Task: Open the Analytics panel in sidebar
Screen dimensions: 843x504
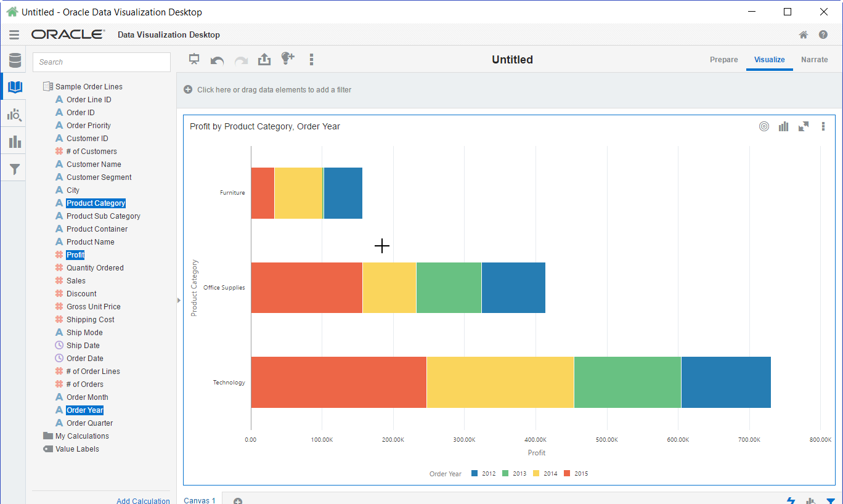Action: [14, 113]
